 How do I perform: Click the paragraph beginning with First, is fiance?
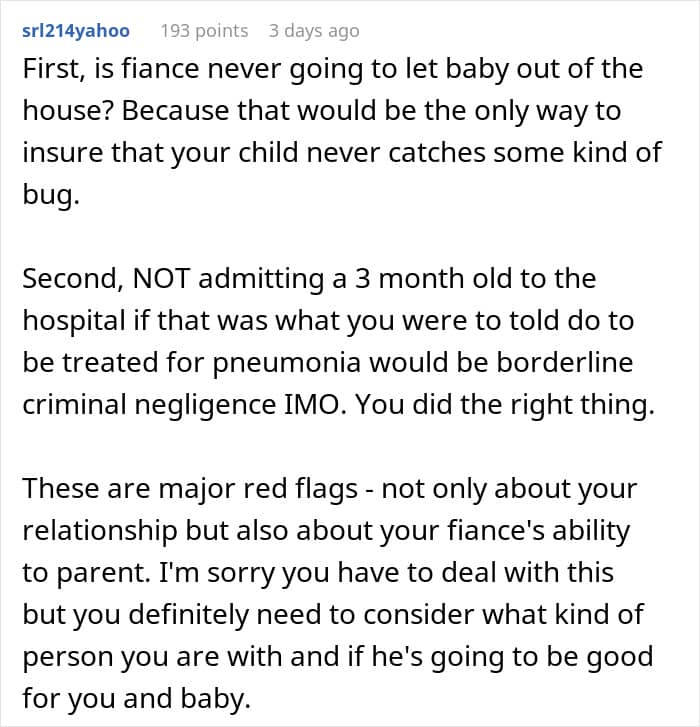(342, 132)
